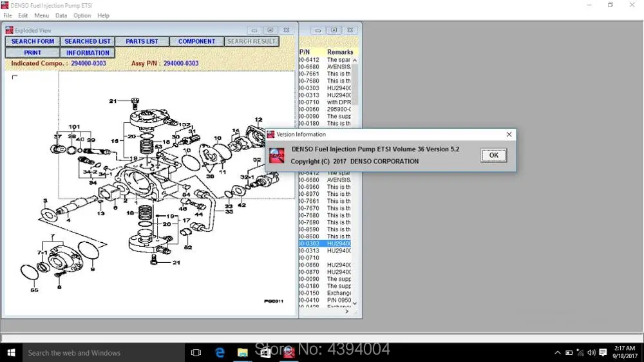Click the PRINT button
Screen dimensions: 644x362
pos(32,53)
